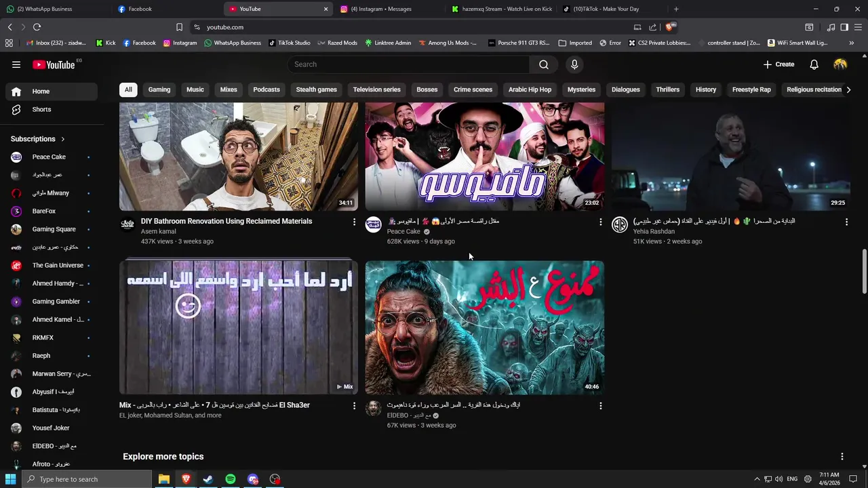Open Asem kamal channel name link
Screen dimensions: 868x488
coord(159,232)
